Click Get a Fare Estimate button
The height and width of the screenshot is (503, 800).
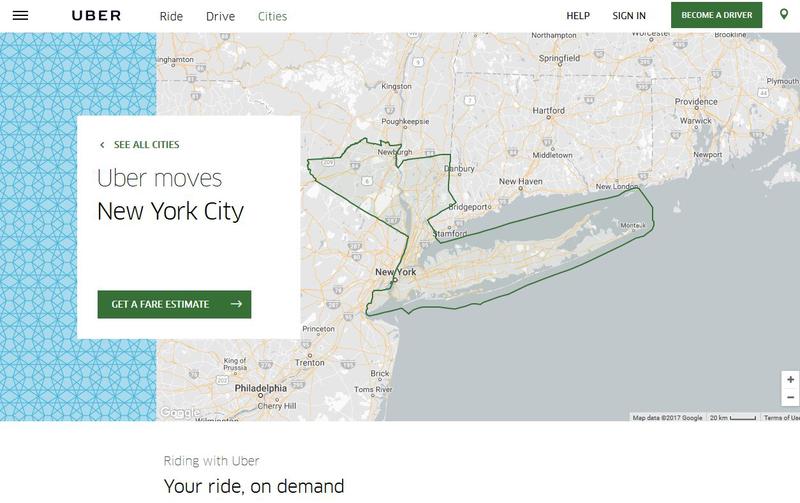174,304
